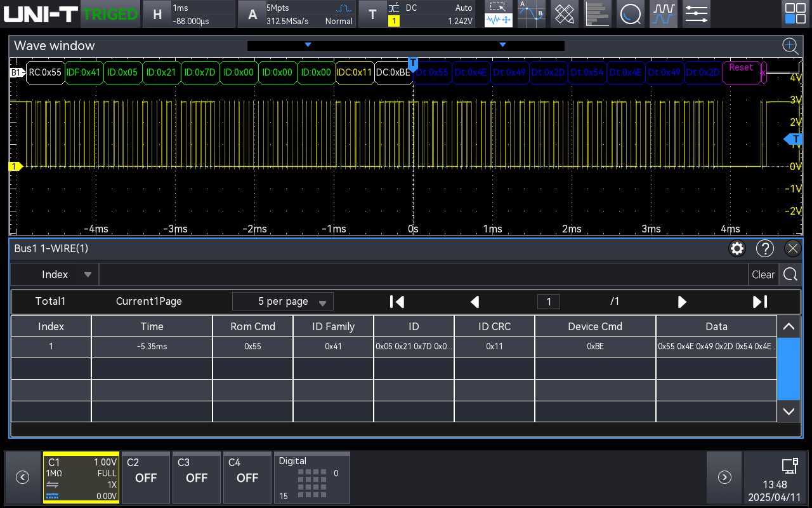Click left arrow in bottom channel bar
The width and height of the screenshot is (812, 508).
tap(22, 478)
